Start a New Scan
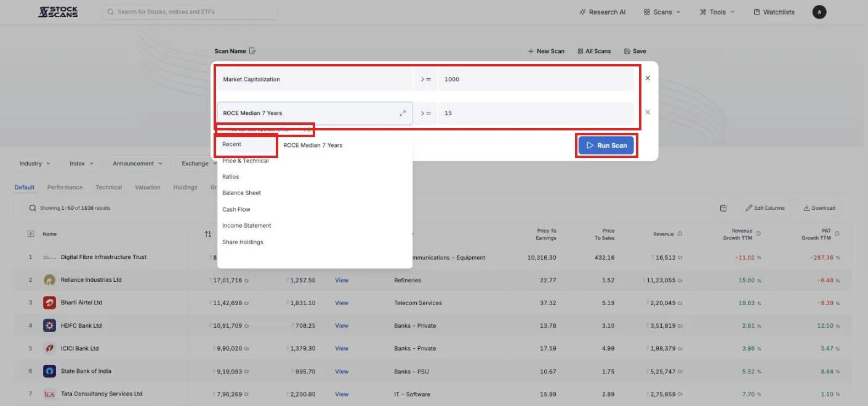Image resolution: width=868 pixels, height=406 pixels. 546,51
